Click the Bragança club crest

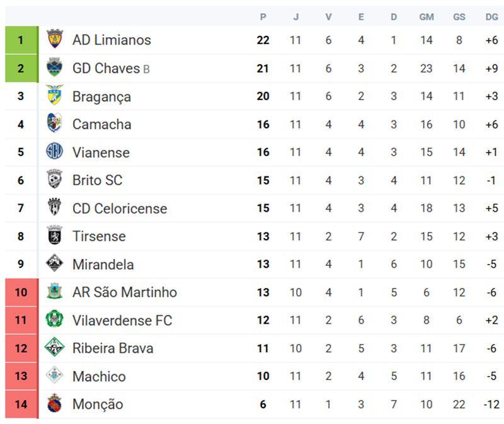tap(55, 96)
